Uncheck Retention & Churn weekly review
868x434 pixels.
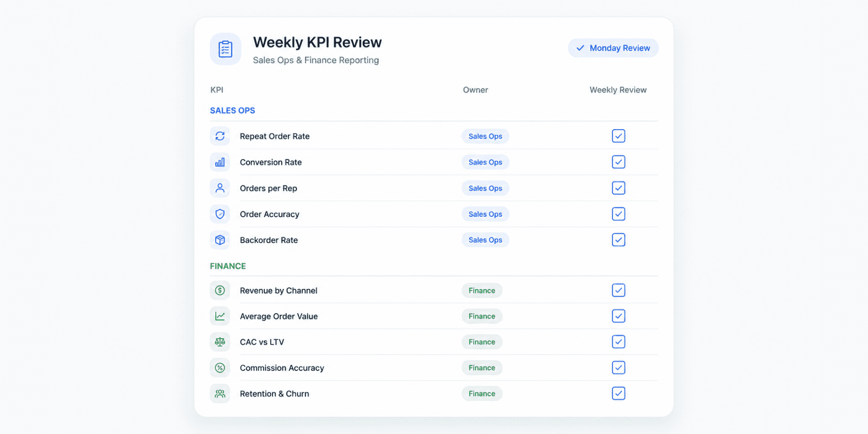click(618, 393)
